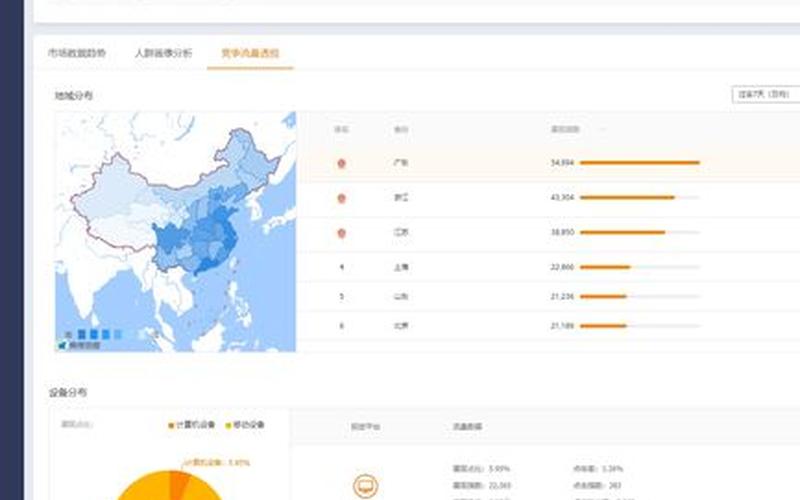Click the 流量数据 column header
This screenshot has width=800, height=500.
click(x=467, y=427)
